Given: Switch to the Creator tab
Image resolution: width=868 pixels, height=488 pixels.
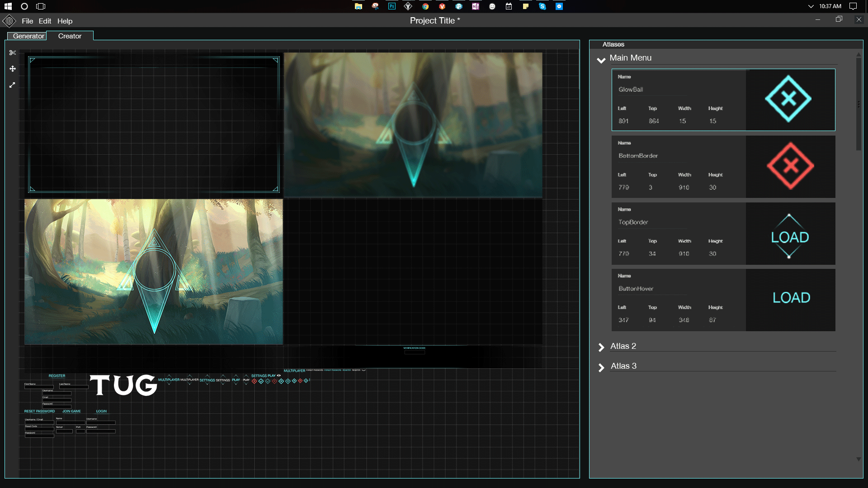Looking at the screenshot, I should click(70, 36).
